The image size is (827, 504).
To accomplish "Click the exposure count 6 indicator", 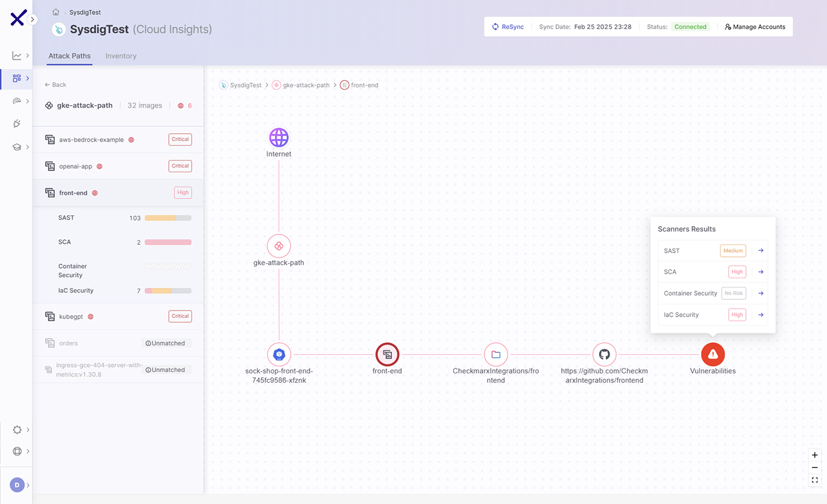I will tap(185, 106).
